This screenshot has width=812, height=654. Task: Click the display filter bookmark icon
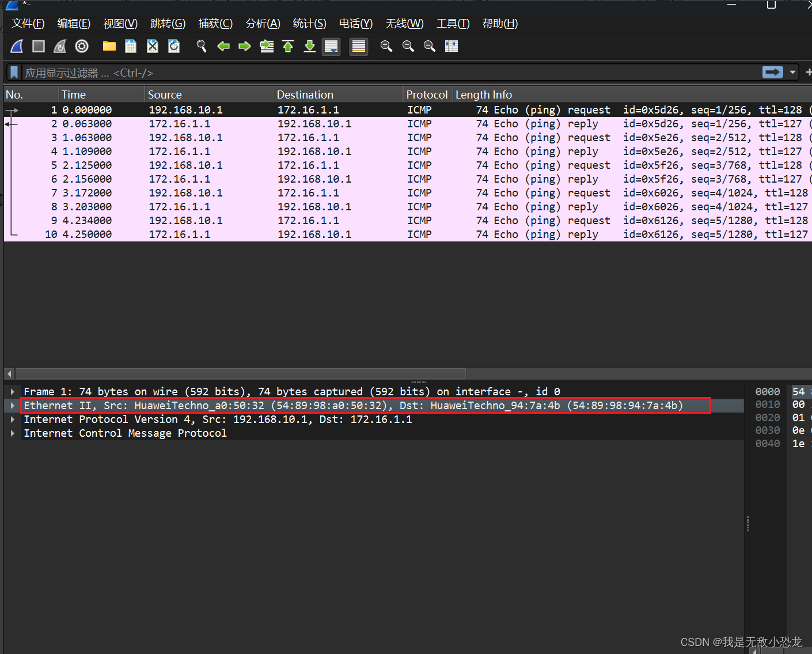14,73
